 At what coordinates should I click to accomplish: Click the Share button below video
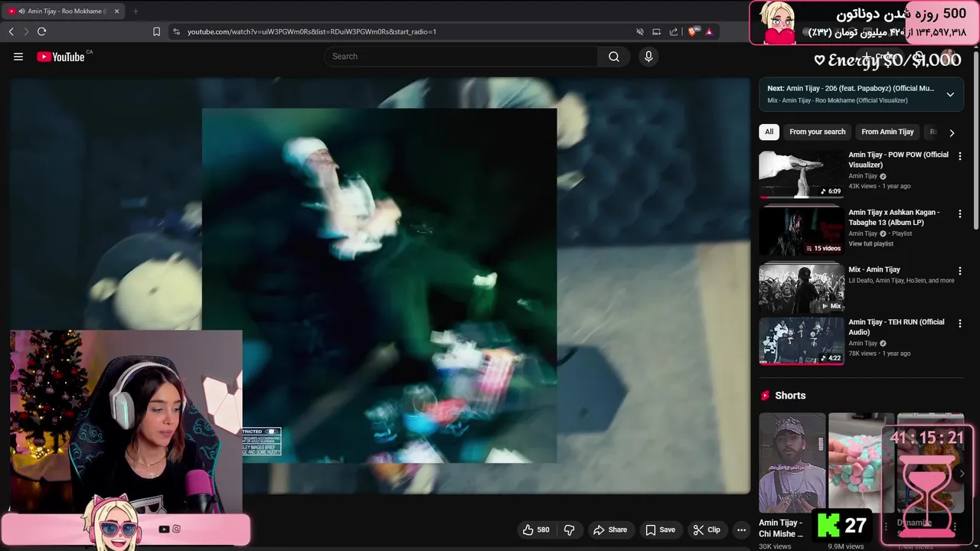click(610, 530)
